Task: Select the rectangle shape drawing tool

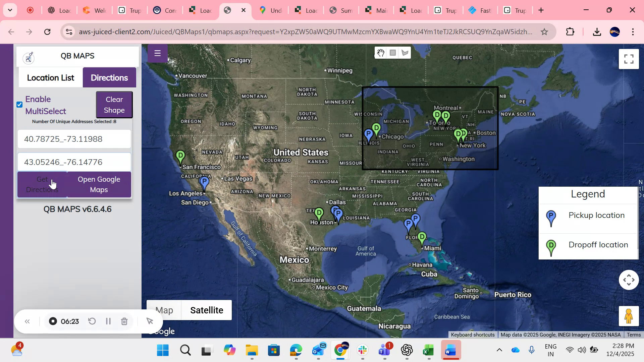Action: 393,53
